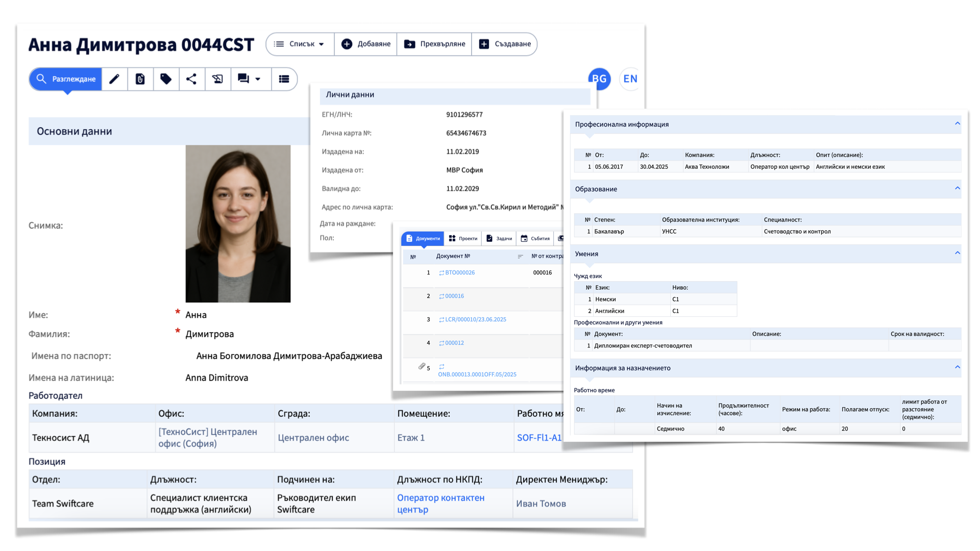980x551 pixels.
Task: Collapse the Умения section
Action: click(958, 253)
